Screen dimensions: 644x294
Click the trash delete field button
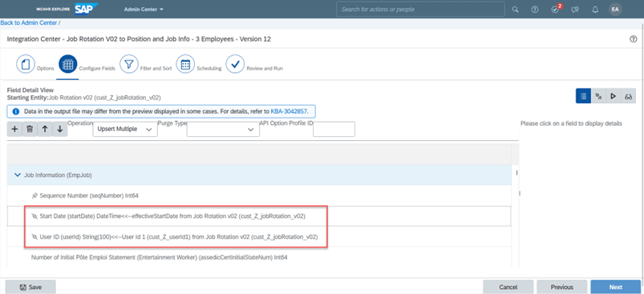point(30,129)
